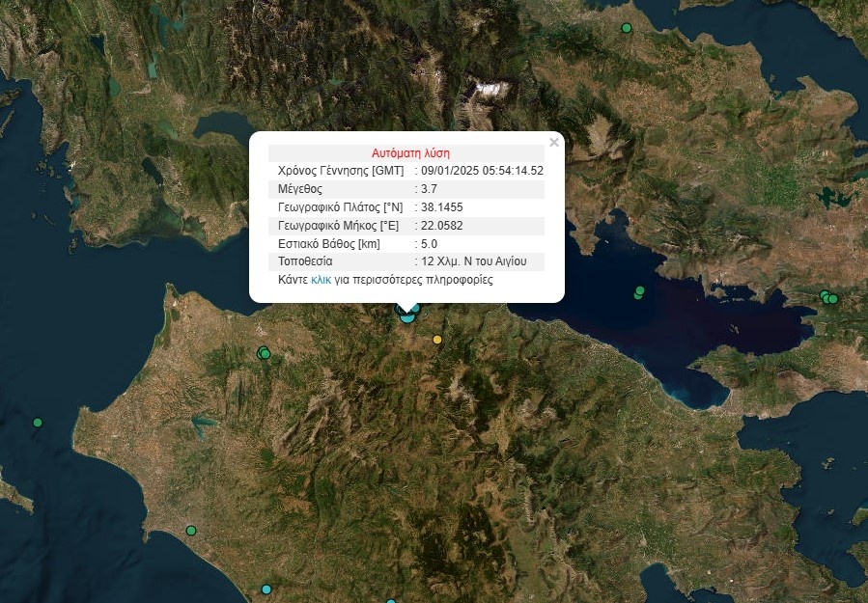Viewport: 868px width, 603px height.
Task: Select the green marker pair in the gulf waters
Action: (638, 292)
